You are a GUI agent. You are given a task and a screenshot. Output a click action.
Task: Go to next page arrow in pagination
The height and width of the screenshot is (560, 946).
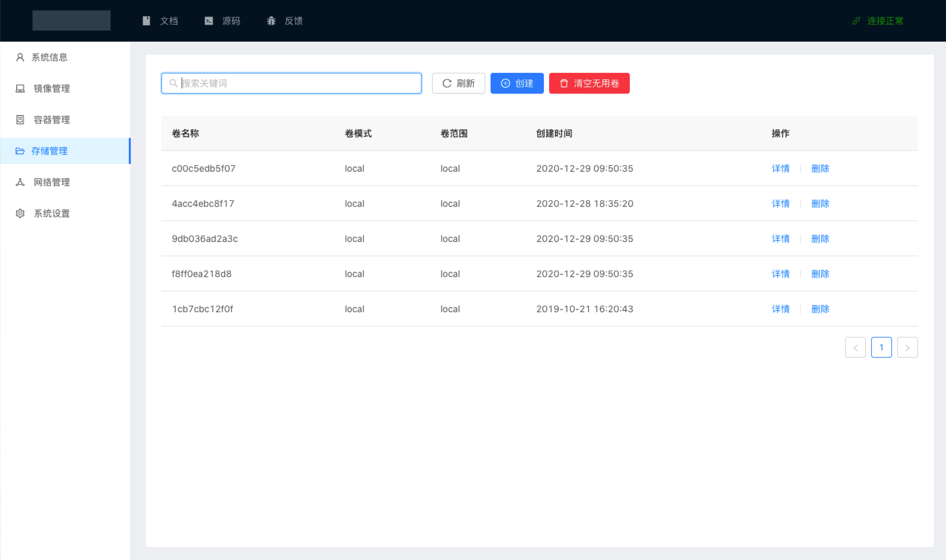[907, 348]
